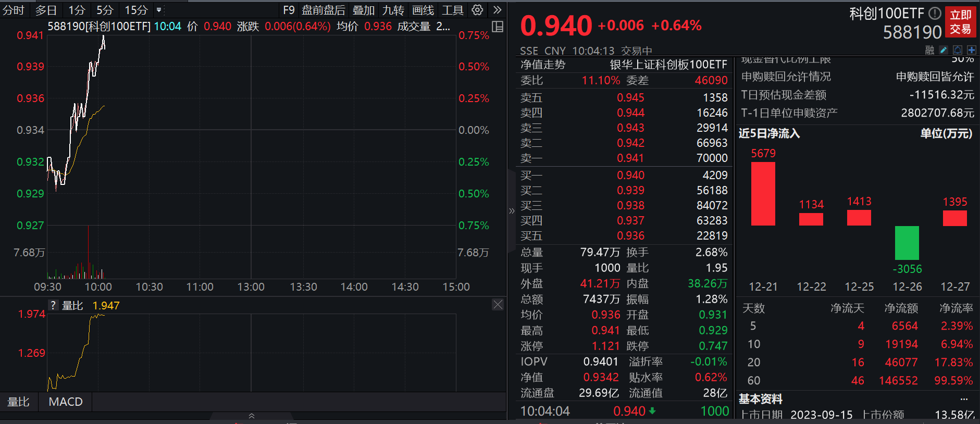Click the 买一 bid price 0.940
Screen dimensions: 980x424
[630, 175]
